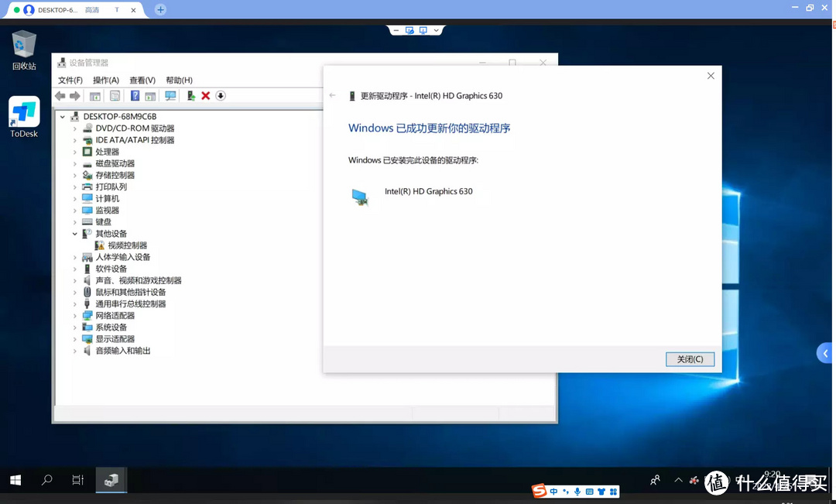Screen dimensions: 836x504
Task: Select the 声音、视频和游戏控制器 tree item
Action: coord(139,280)
